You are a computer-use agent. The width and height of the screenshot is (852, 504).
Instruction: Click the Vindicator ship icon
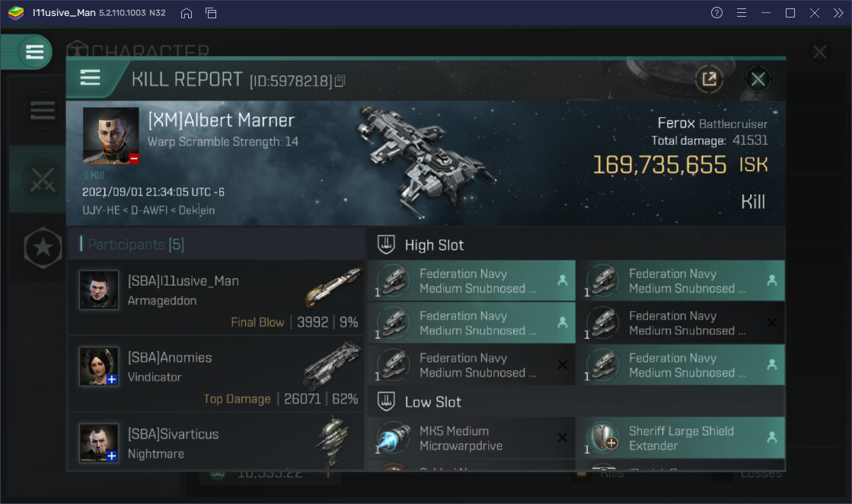tap(331, 366)
